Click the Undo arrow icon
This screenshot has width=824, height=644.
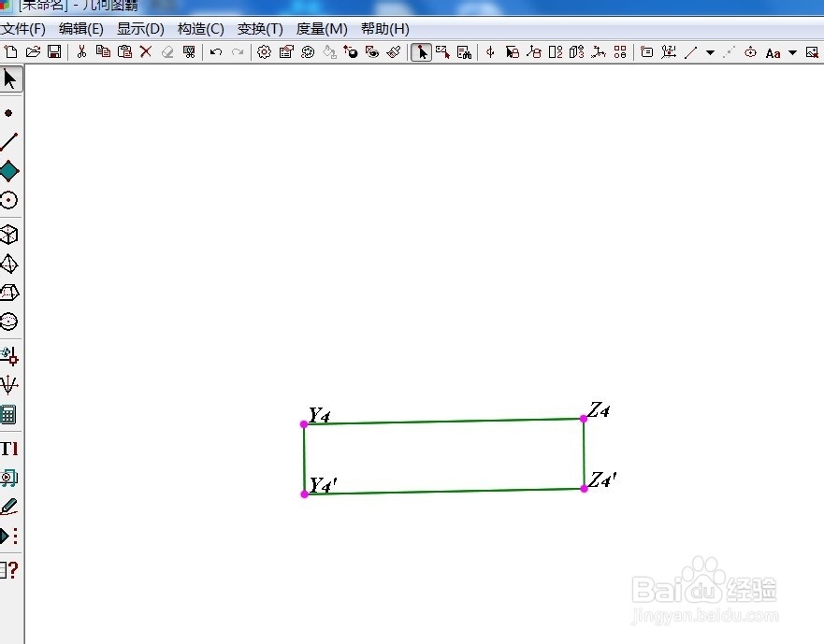tap(216, 52)
